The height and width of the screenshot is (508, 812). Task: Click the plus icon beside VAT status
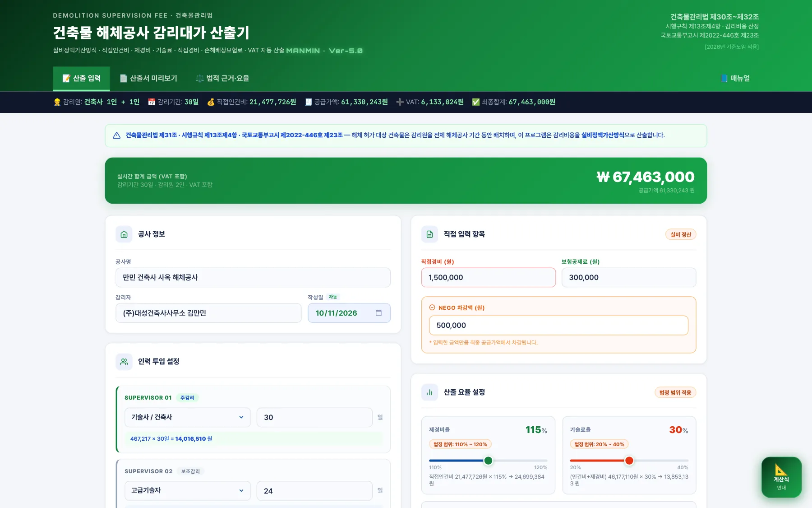tap(400, 102)
